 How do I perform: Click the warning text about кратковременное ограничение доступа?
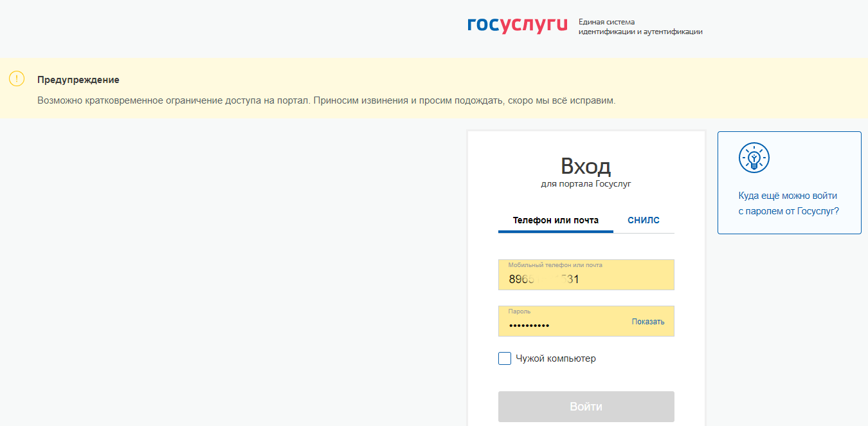(327, 101)
